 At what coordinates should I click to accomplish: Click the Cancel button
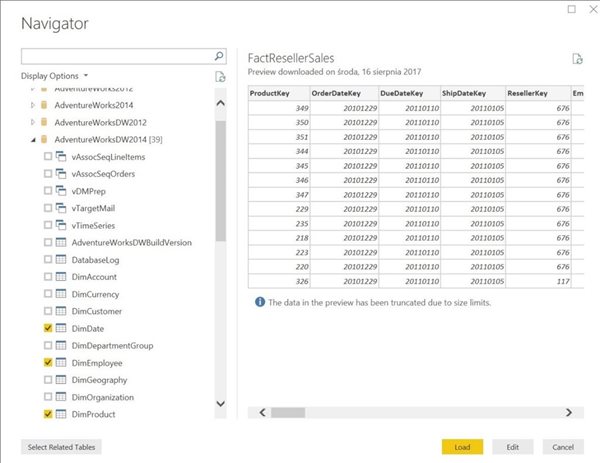[563, 447]
